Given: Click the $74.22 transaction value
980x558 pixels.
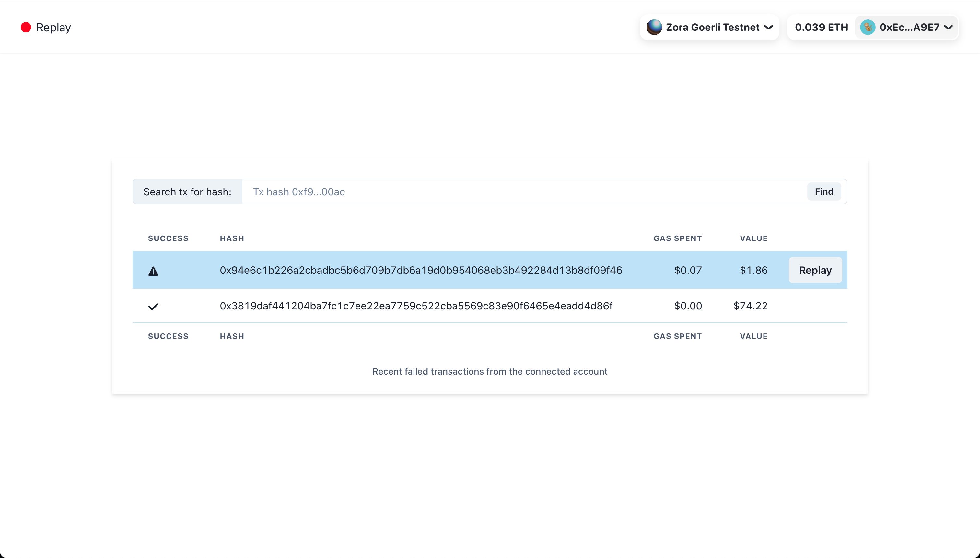Looking at the screenshot, I should [751, 306].
